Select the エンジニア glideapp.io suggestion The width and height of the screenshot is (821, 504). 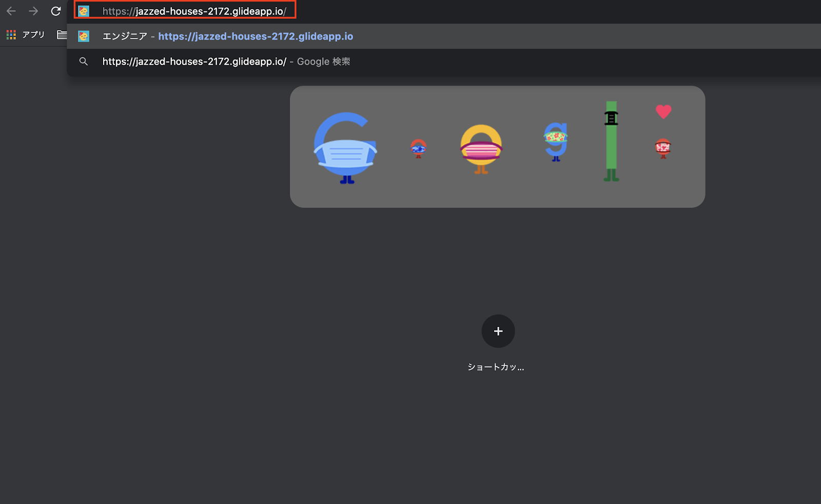pyautogui.click(x=444, y=36)
